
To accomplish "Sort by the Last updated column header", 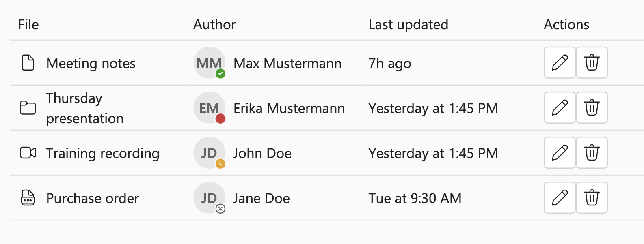I will 408,25.
